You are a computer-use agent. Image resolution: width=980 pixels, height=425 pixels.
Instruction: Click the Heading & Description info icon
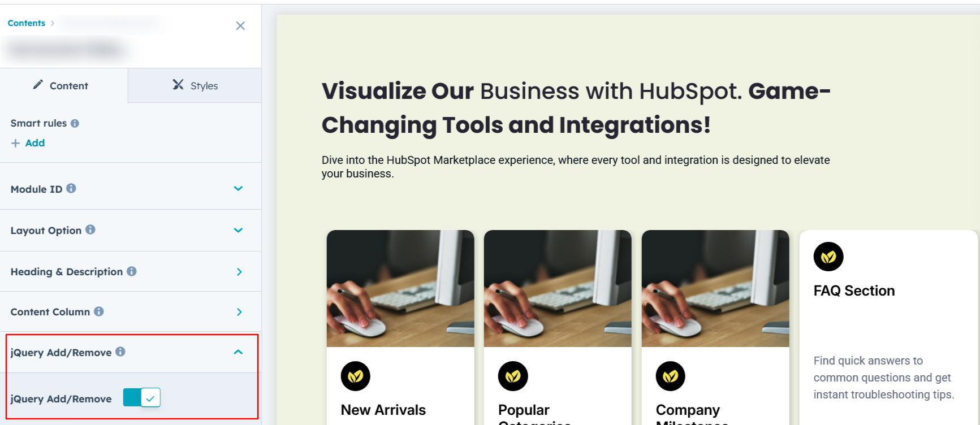tap(132, 271)
